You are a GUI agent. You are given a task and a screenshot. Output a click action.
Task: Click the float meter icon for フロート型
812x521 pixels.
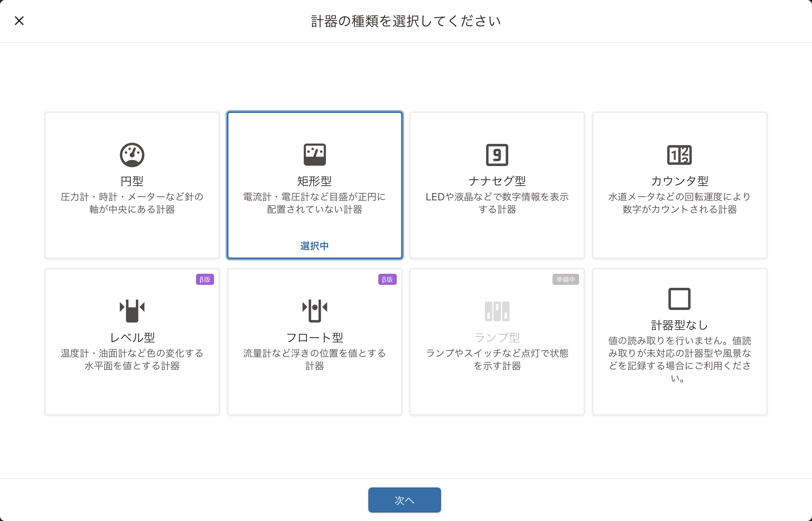314,311
